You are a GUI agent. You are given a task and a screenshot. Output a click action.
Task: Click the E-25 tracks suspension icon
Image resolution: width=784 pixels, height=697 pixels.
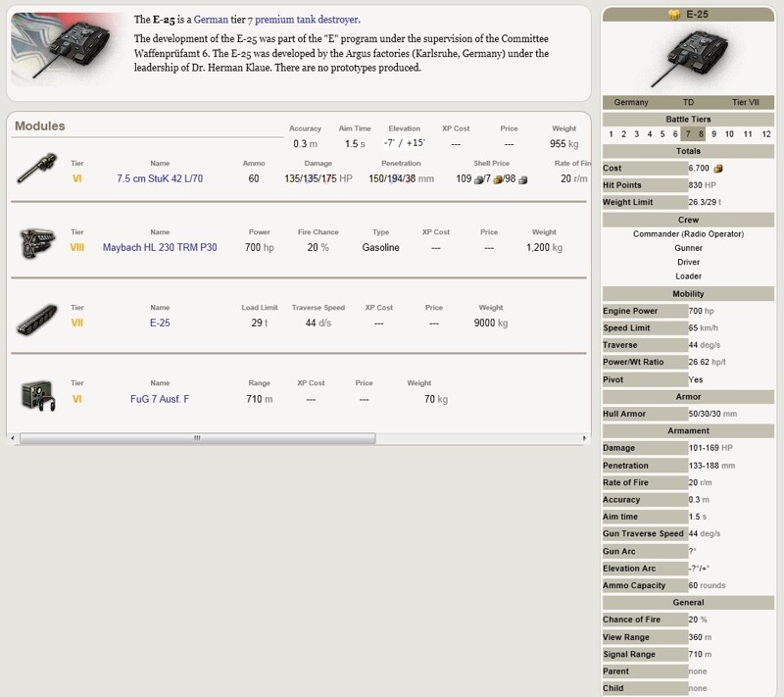point(37,319)
